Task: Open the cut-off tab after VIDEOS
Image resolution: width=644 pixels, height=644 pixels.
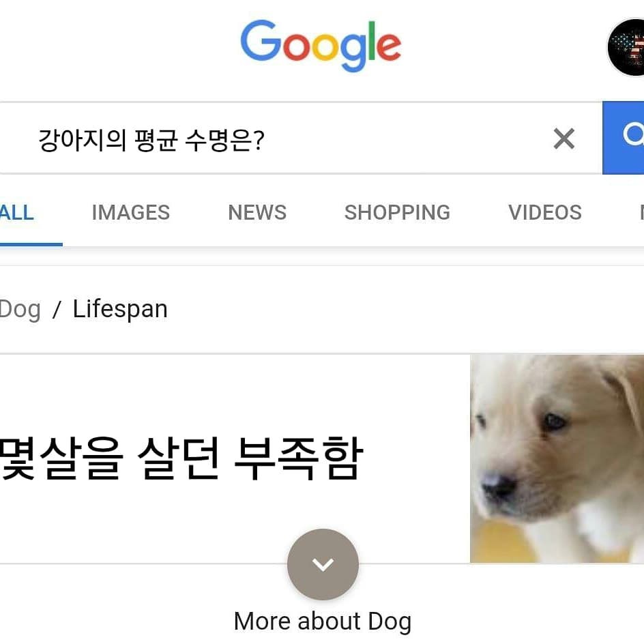Action: [641, 213]
